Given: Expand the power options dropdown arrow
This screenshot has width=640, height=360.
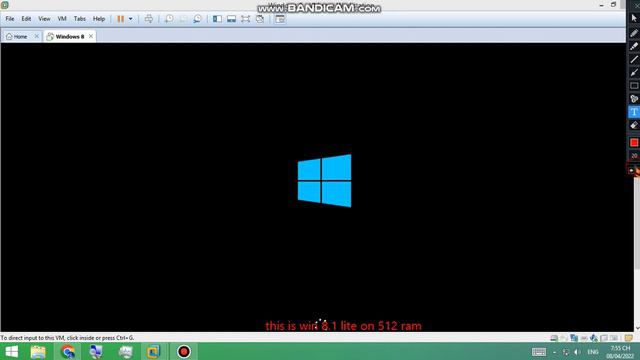Looking at the screenshot, I should [131, 19].
